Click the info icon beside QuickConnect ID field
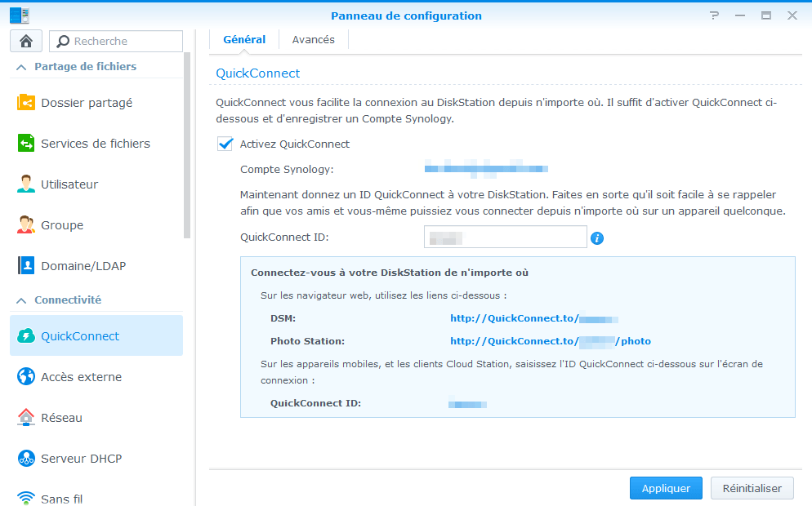The image size is (812, 506). [x=597, y=238]
